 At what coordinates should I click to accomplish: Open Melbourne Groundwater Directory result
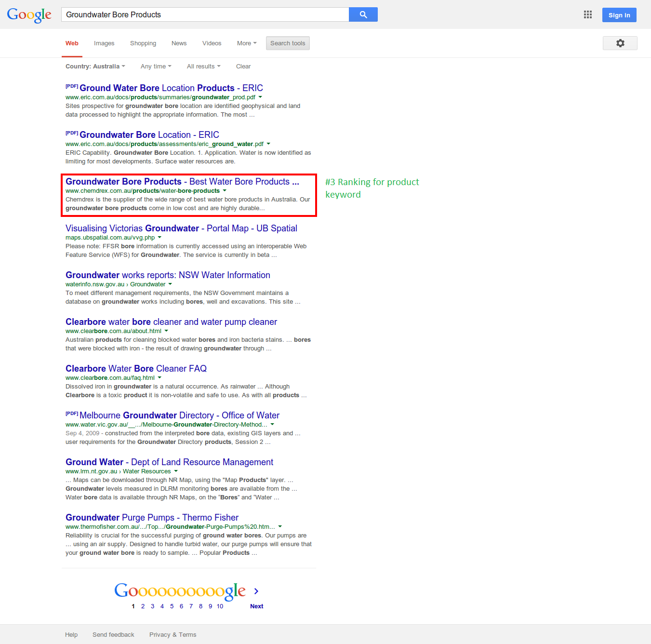179,415
